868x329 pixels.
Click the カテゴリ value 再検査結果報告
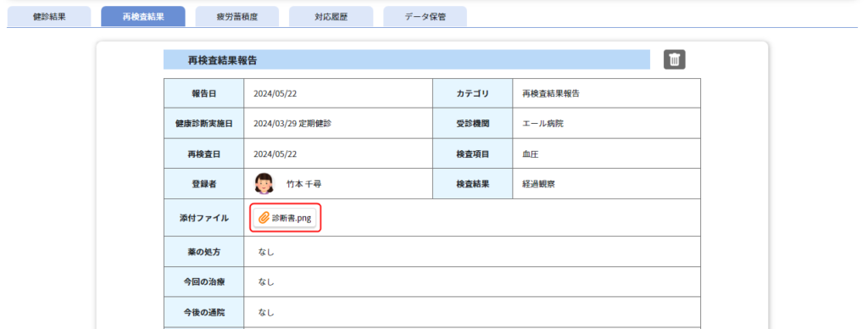coord(551,93)
